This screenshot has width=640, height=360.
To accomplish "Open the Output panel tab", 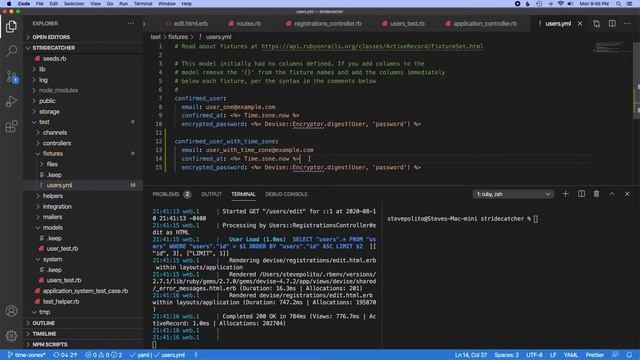I will [211, 194].
